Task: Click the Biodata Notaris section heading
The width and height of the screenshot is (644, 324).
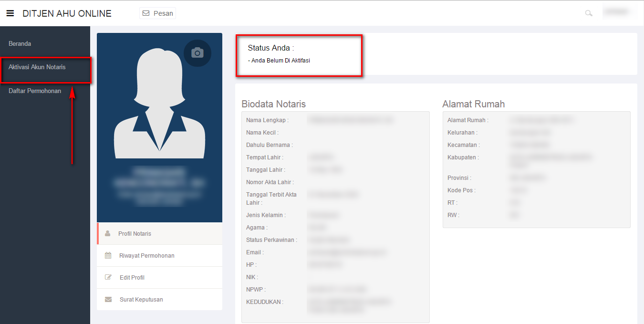Action: [273, 104]
